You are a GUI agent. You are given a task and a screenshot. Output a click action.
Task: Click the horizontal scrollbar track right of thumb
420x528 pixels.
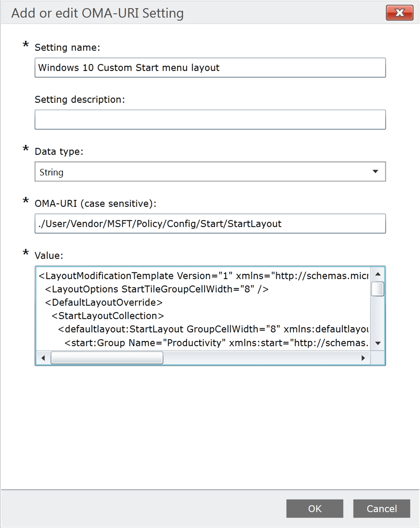260,358
